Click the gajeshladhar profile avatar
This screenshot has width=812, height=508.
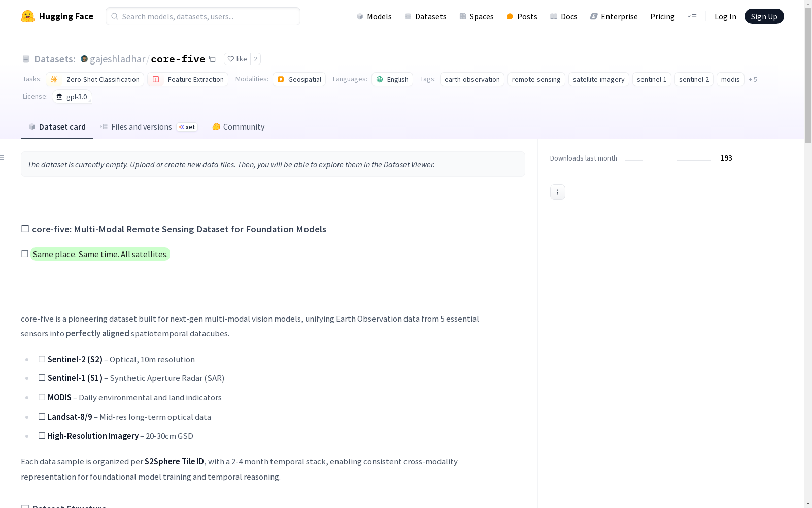(x=84, y=59)
